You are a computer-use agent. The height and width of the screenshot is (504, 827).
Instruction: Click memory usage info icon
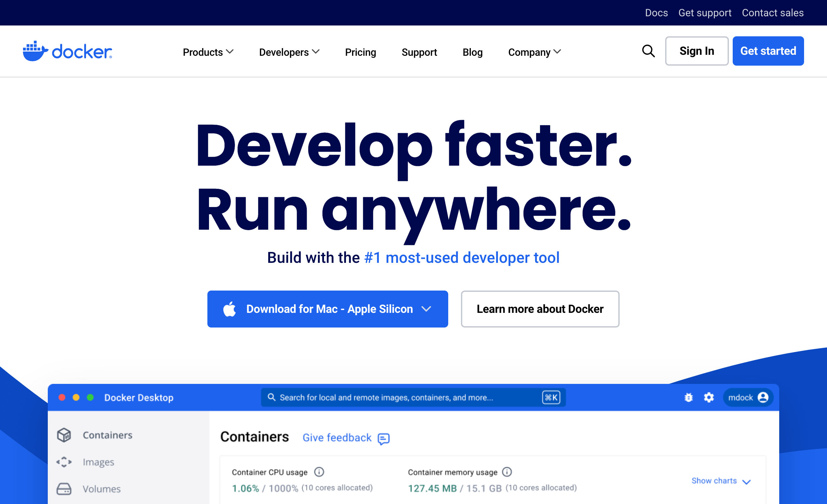[x=507, y=472]
